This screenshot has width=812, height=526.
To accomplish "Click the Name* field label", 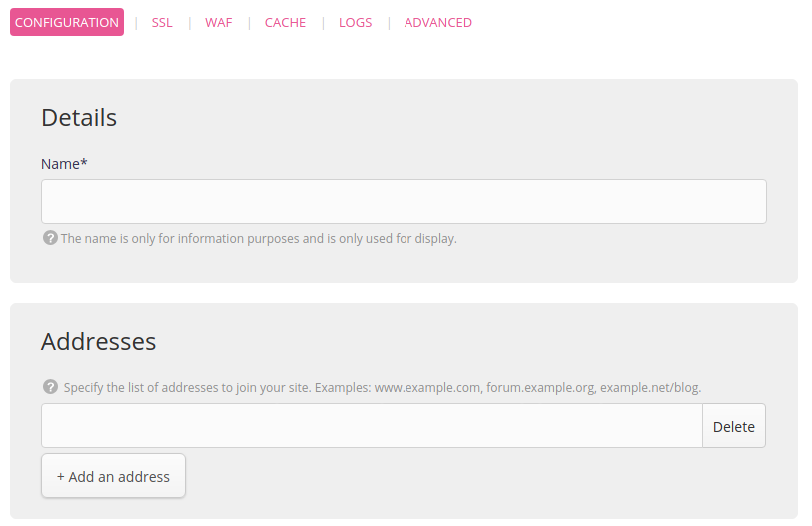I will [64, 164].
